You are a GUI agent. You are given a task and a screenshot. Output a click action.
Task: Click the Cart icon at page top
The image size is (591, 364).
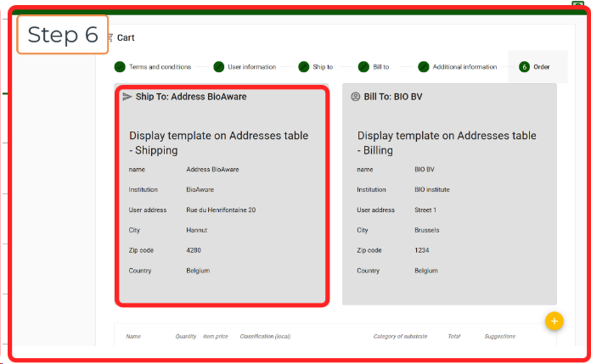tap(110, 37)
